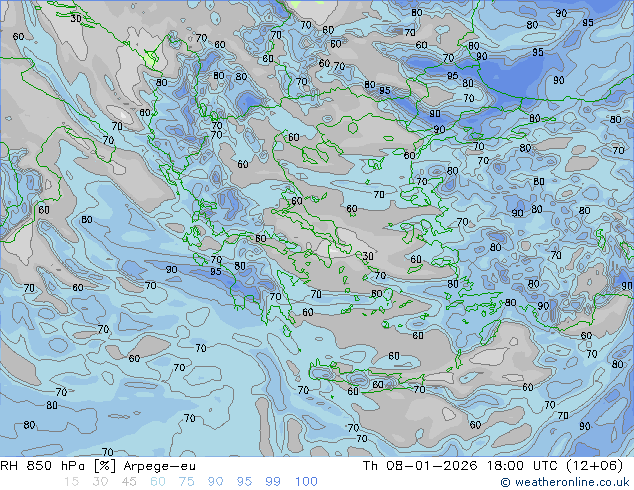Pick the 75 entry in the colour legend
Image resolution: width=634 pixels, height=490 pixels.
coord(186,482)
